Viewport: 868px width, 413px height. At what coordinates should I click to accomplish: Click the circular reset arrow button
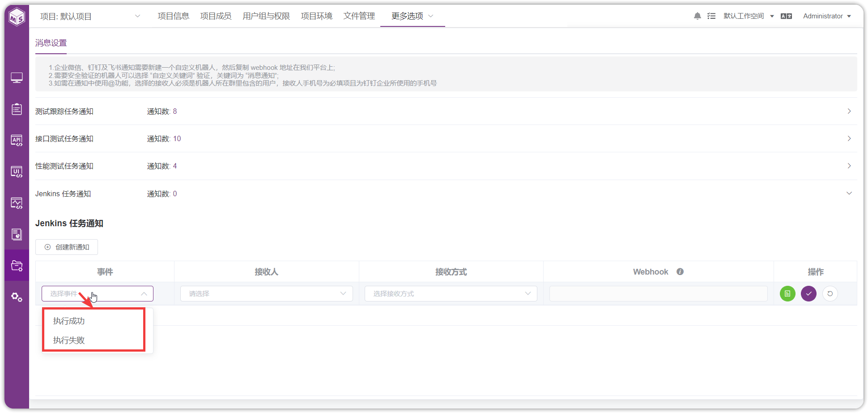pyautogui.click(x=830, y=294)
